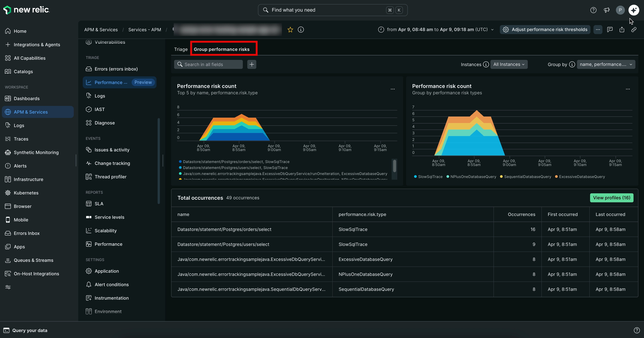Screen dimensions: 644x338
Task: Click the share export icon
Action: click(622, 30)
